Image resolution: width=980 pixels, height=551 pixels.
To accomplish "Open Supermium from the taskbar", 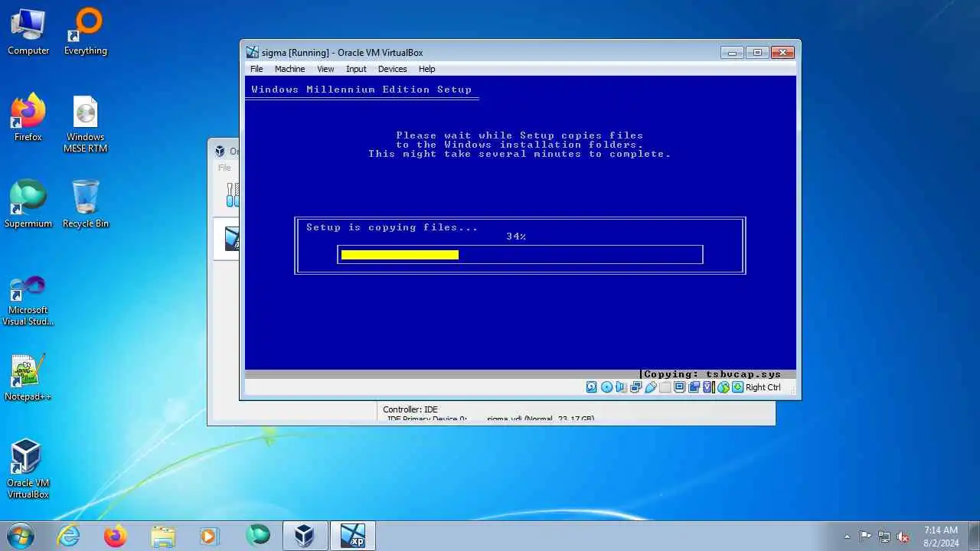I will [258, 536].
